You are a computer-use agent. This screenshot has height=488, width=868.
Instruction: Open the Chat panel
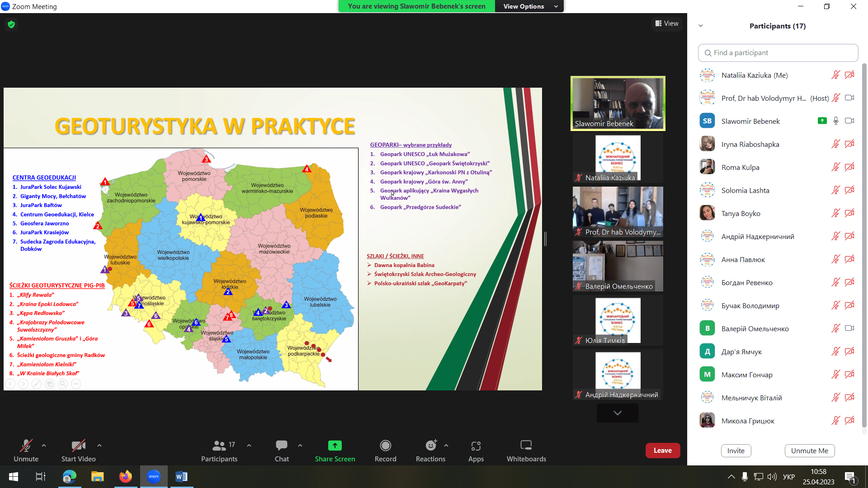point(281,450)
